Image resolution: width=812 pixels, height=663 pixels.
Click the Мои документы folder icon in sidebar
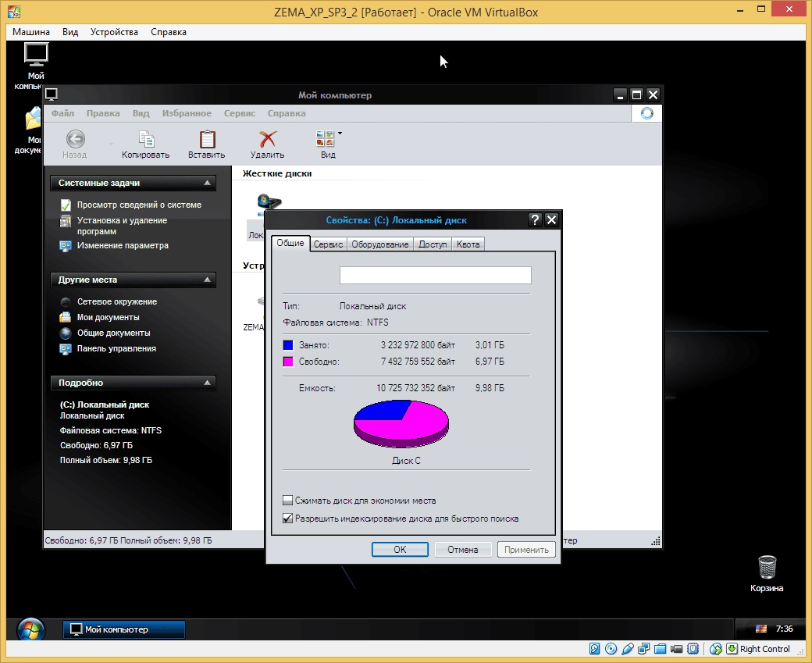(66, 317)
